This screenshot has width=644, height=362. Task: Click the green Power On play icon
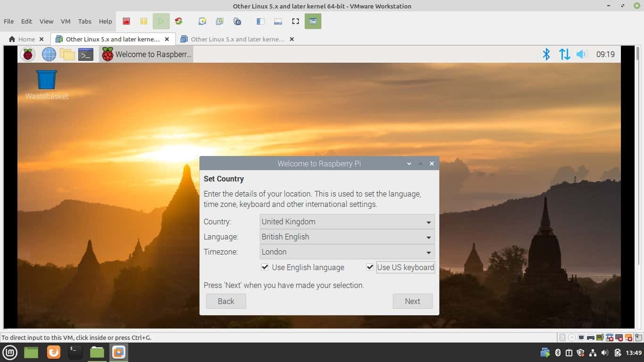[161, 21]
